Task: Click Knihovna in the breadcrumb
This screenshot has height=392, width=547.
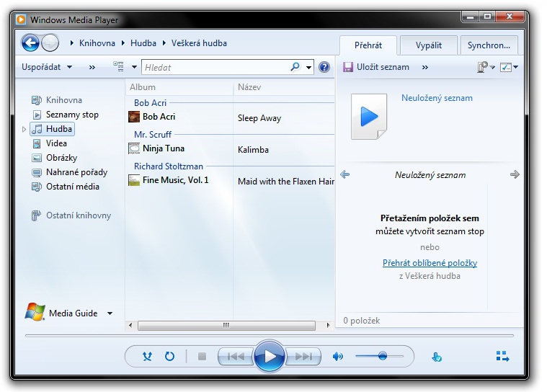Action: coord(97,43)
